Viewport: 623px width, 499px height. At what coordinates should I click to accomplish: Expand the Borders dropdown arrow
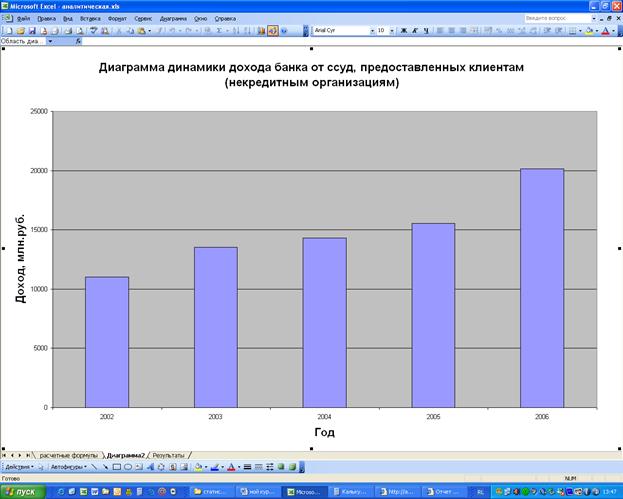(580, 31)
